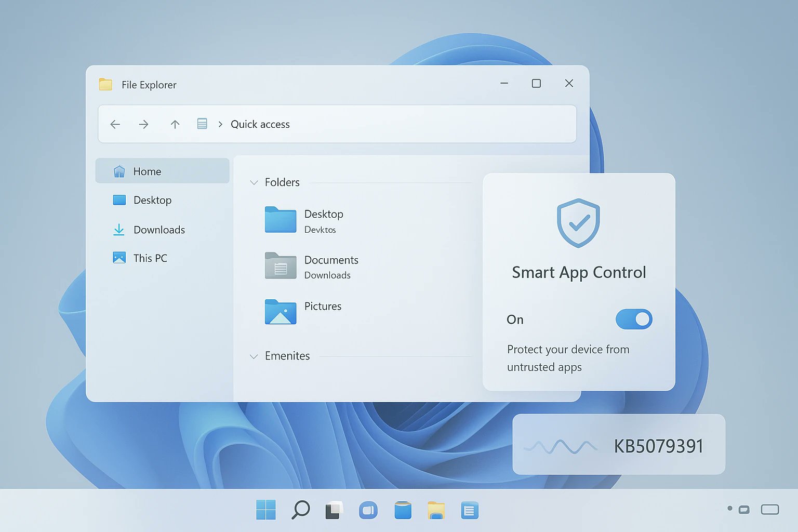Maximize the File Explorer window

(x=536, y=83)
